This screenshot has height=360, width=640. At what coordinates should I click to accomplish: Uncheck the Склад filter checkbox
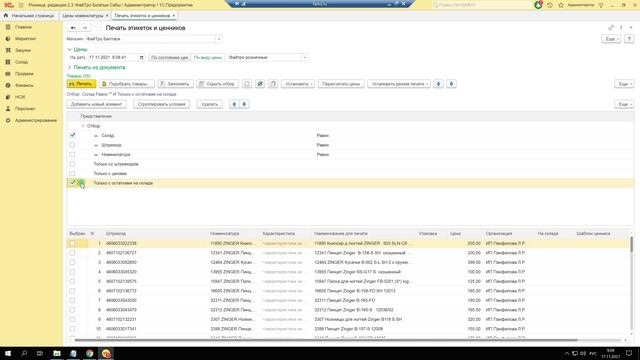pos(72,135)
